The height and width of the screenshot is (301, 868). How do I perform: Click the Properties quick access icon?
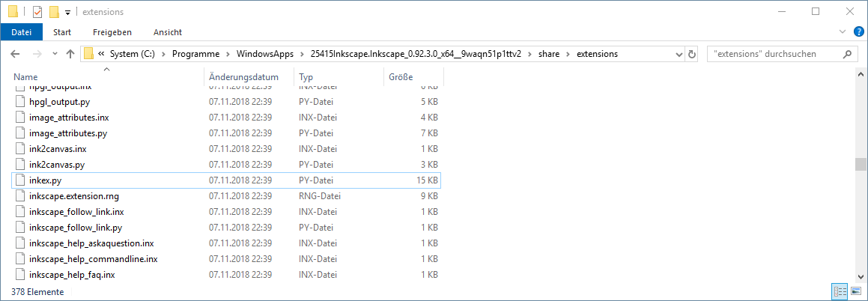[x=37, y=12]
